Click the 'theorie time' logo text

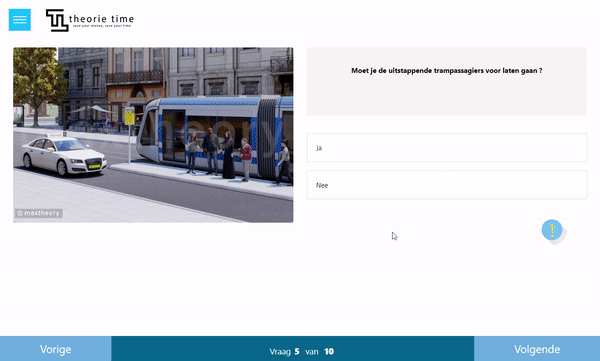point(101,18)
